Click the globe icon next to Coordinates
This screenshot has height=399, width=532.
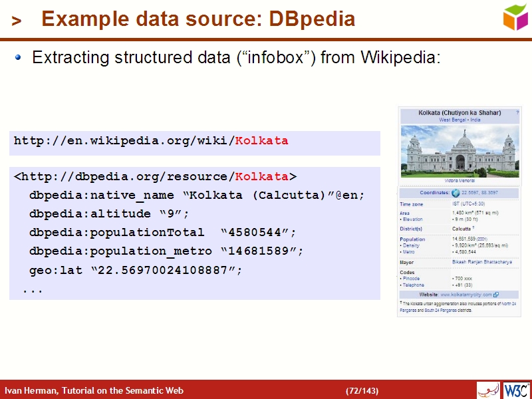[456, 193]
